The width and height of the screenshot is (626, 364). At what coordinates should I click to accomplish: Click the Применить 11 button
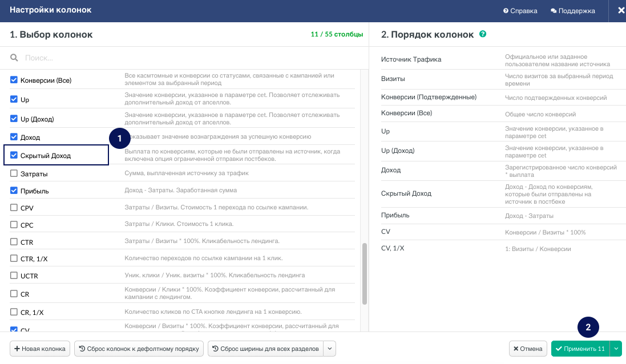click(x=580, y=349)
